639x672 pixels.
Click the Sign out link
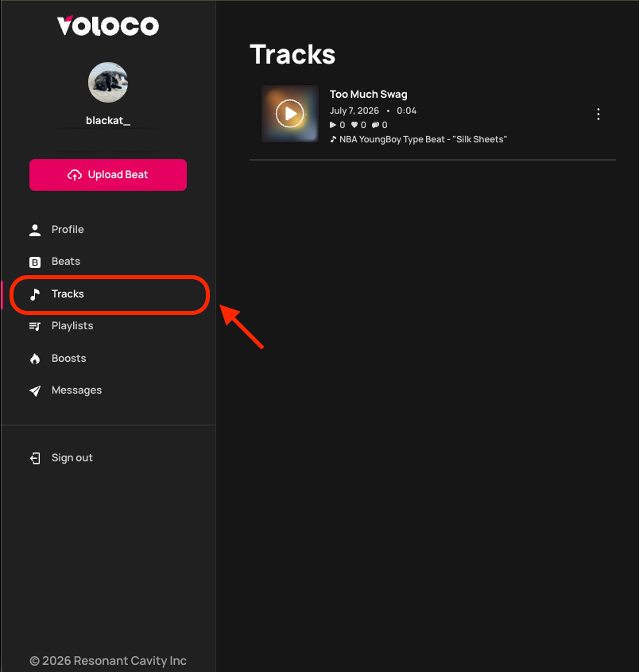pyautogui.click(x=72, y=458)
